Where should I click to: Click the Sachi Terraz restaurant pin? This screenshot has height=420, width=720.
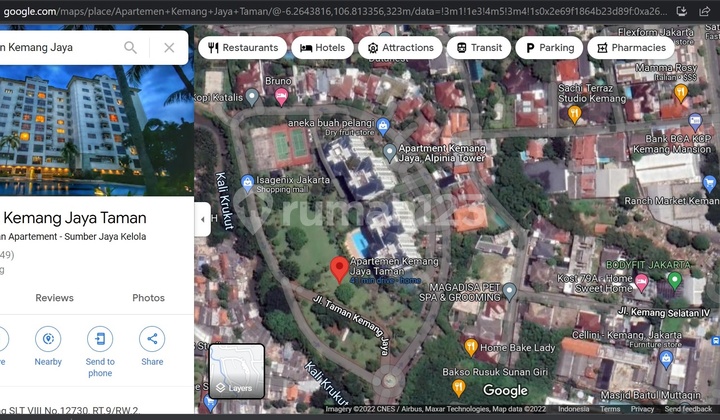574,114
